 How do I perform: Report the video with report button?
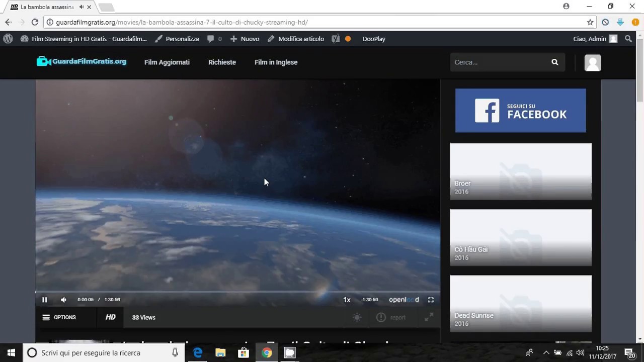click(x=391, y=317)
